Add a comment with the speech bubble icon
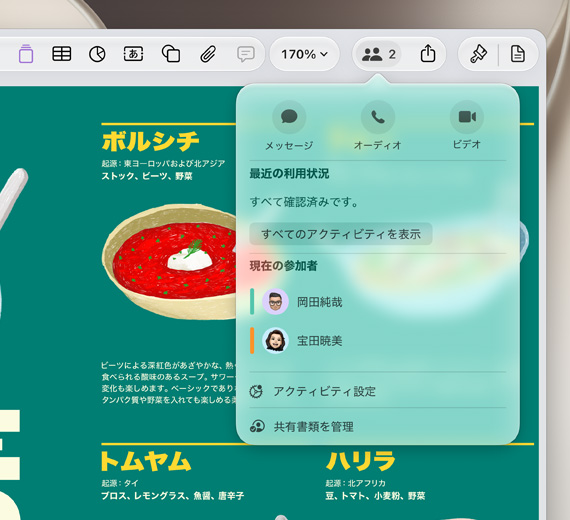Viewport: 570px width, 520px height. coord(245,54)
